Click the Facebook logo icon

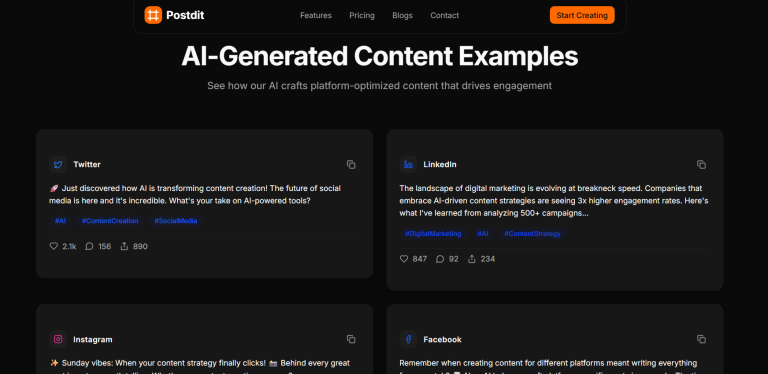click(x=408, y=339)
